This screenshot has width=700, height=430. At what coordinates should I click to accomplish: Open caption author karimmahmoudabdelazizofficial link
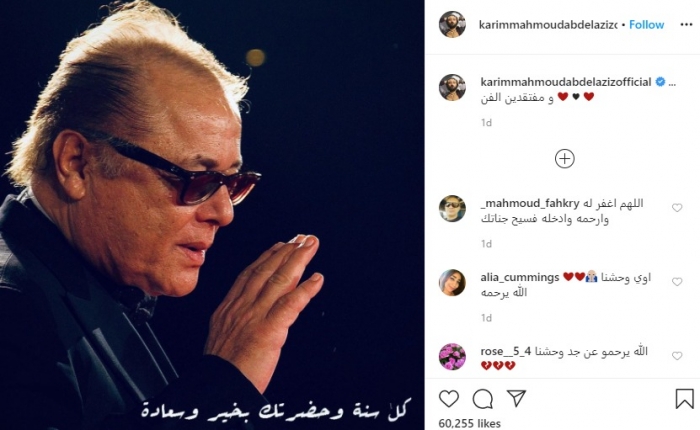click(566, 82)
